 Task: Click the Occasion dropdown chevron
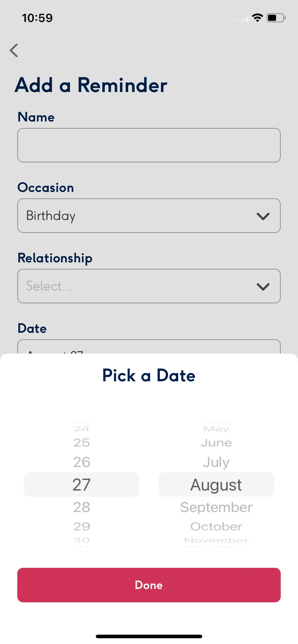pyautogui.click(x=263, y=216)
